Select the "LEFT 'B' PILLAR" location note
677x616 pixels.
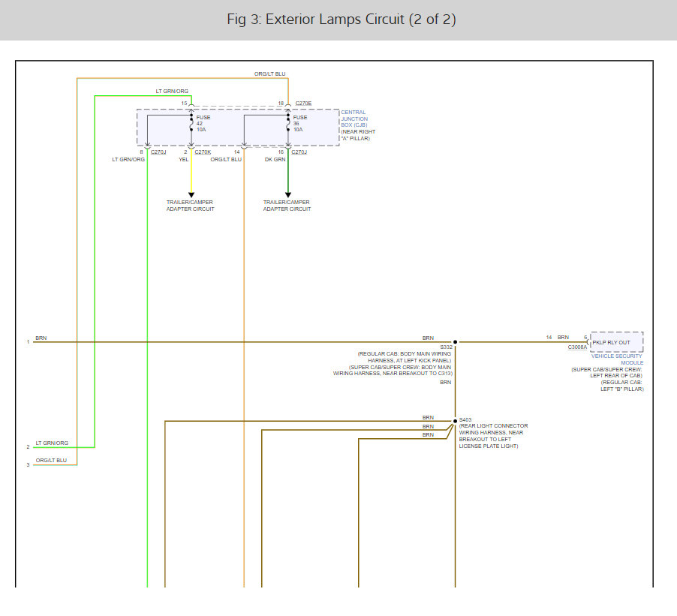621,389
